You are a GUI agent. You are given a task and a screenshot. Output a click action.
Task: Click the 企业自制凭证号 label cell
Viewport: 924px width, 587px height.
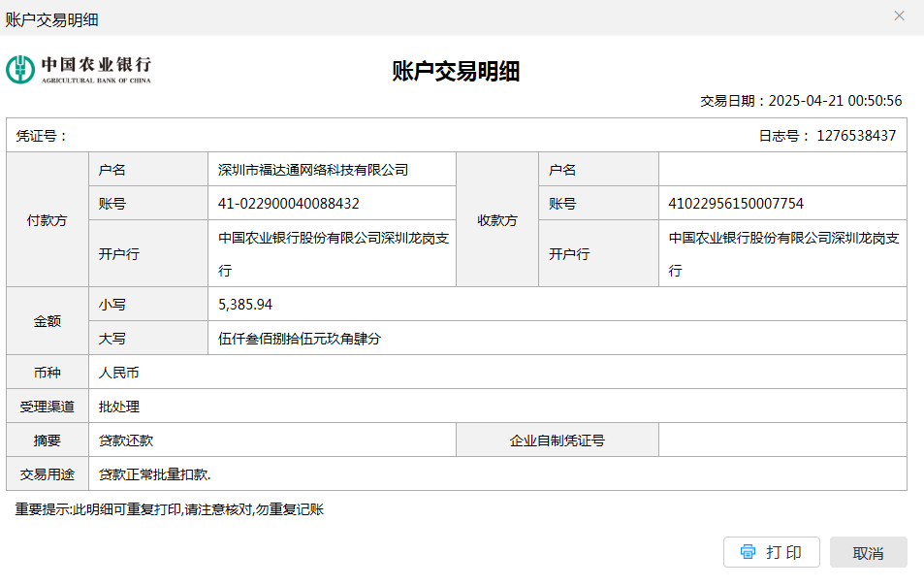coord(558,440)
